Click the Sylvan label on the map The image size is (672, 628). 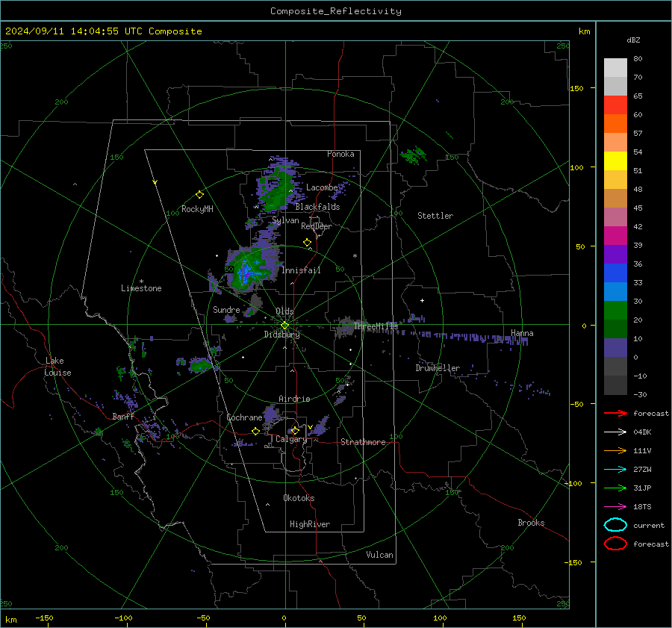click(x=285, y=220)
